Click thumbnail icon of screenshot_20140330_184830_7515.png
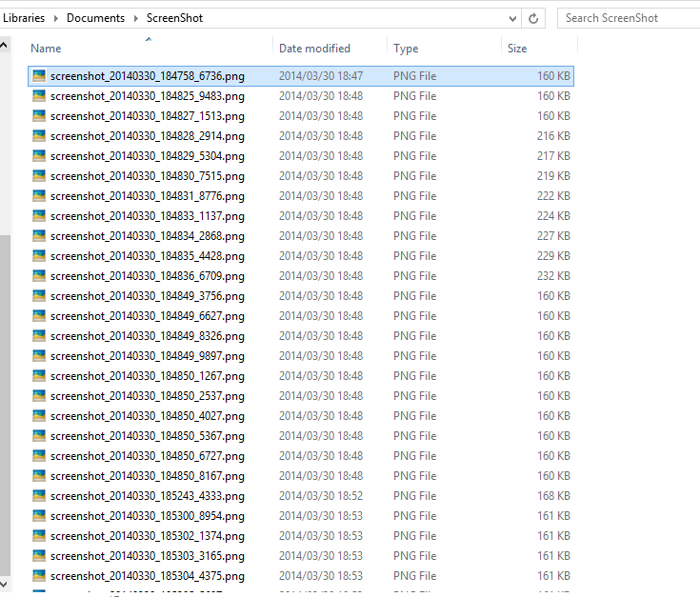 pyautogui.click(x=39, y=176)
